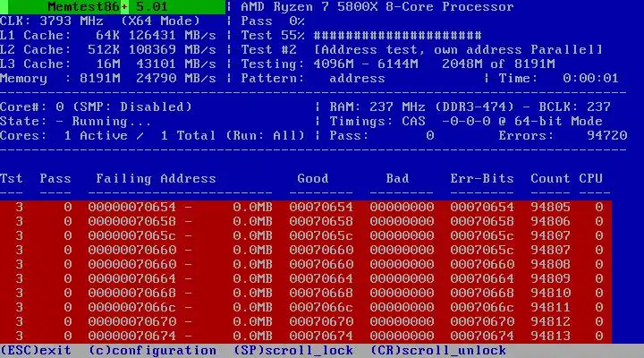Click failing address 00000070664
Image resolution: width=644 pixels, height=358 pixels.
pyautogui.click(x=131, y=278)
